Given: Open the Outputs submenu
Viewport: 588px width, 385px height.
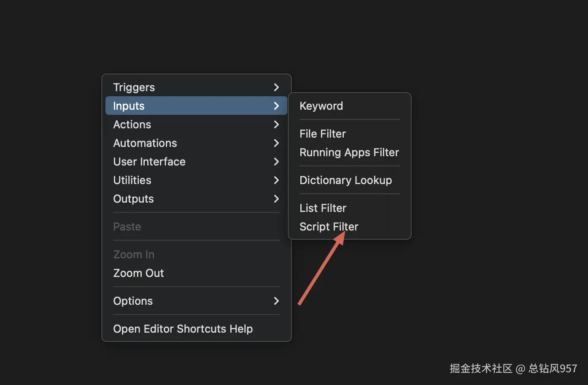Looking at the screenshot, I should click(133, 199).
